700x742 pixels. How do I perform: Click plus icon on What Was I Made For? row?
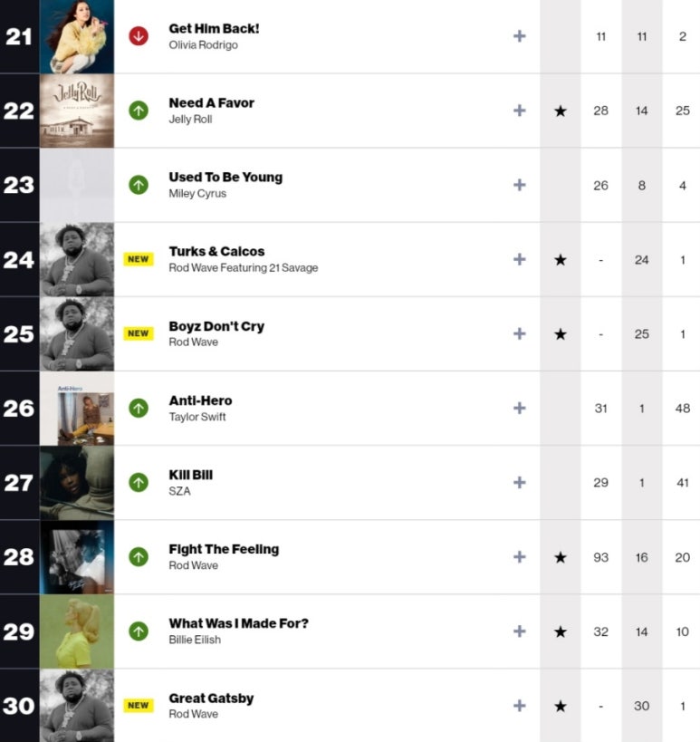[x=519, y=631]
